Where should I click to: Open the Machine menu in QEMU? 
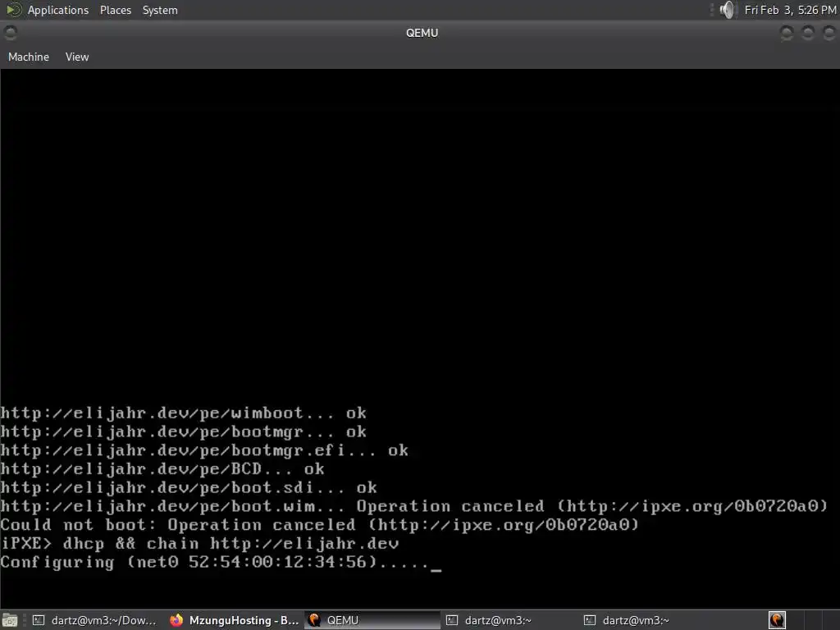29,57
